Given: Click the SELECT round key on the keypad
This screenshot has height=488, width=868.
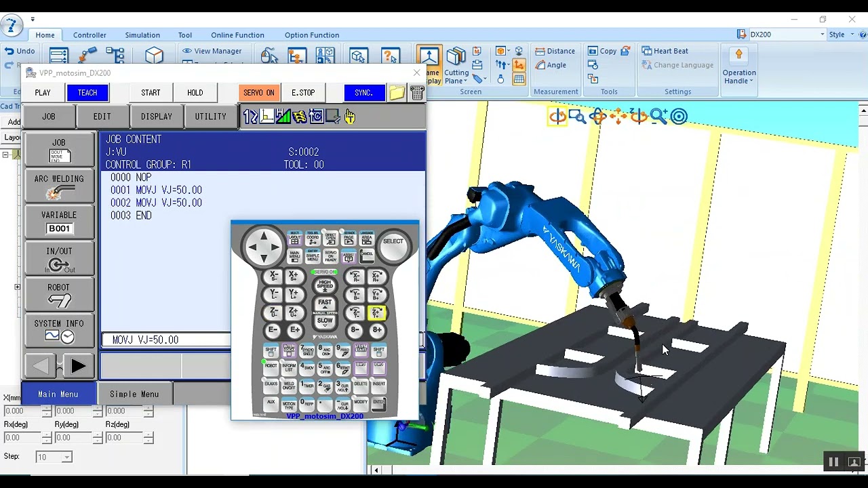Looking at the screenshot, I should point(393,247).
